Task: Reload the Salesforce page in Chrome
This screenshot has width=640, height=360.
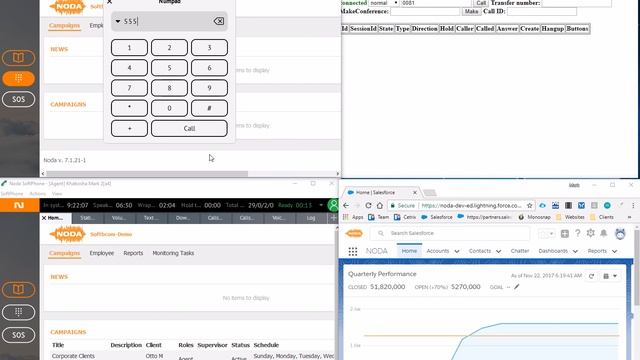Action: point(368,205)
